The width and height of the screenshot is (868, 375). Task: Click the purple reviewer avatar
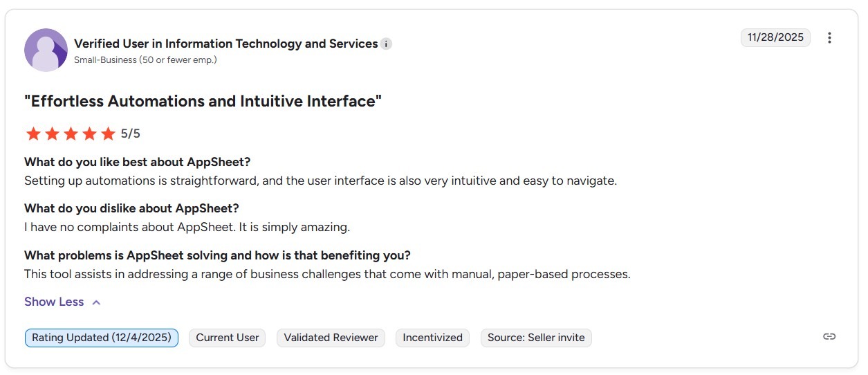46,50
